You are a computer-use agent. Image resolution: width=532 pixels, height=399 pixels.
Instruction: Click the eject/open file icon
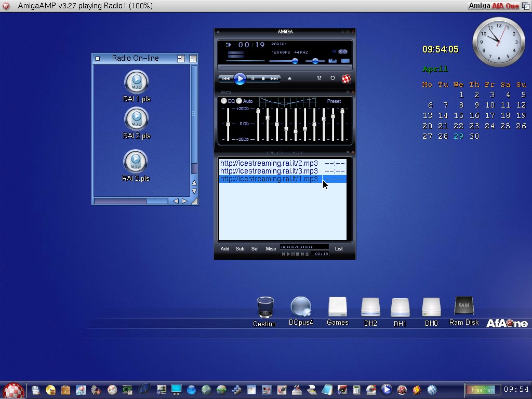coord(289,78)
